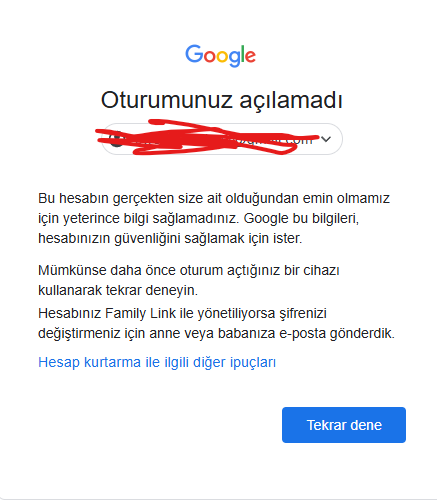This screenshot has height=500, width=437.
Task: Expand the account chooser chevron arrow
Action: 326,139
